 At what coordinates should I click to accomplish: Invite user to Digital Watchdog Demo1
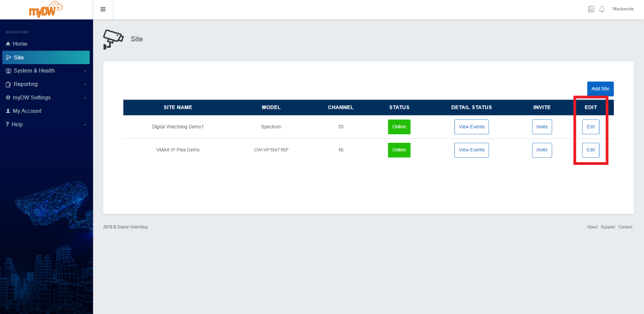542,127
